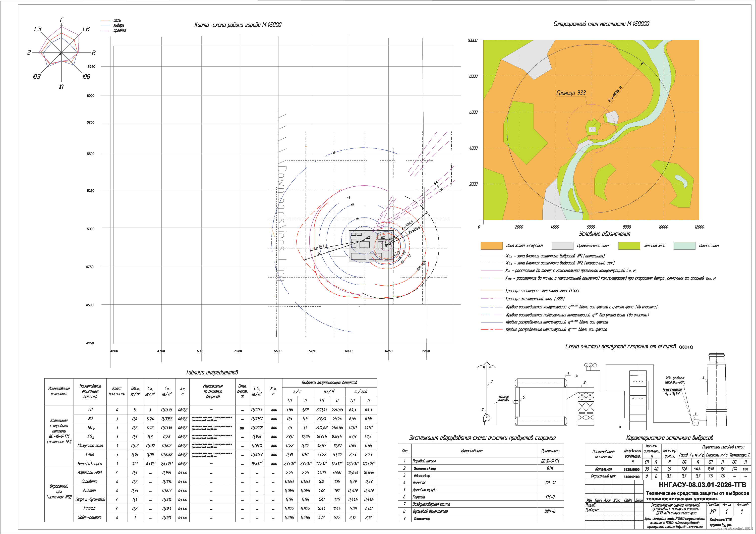This screenshot has height=534, width=756.
Task: Select the absorber column labeled 3
Action: 638,400
